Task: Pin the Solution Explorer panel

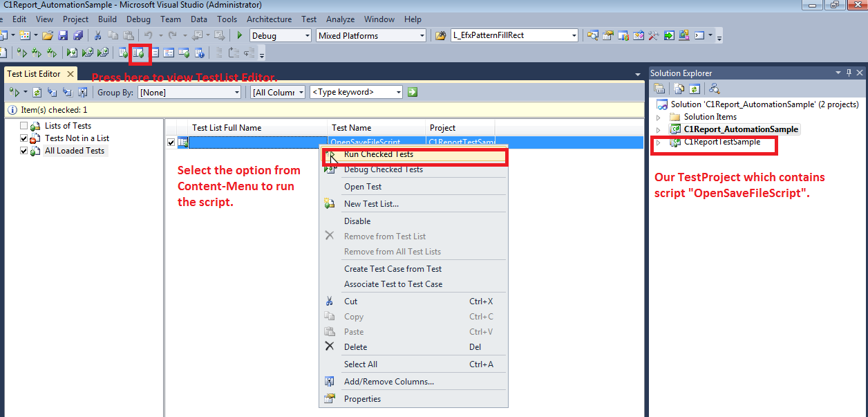Action: pyautogui.click(x=849, y=73)
